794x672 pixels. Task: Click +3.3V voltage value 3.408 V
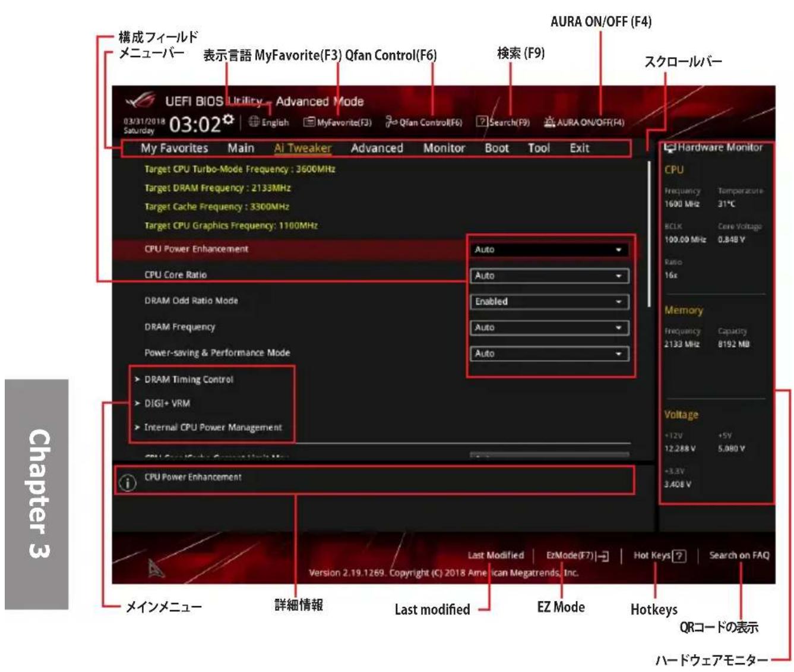(x=677, y=484)
